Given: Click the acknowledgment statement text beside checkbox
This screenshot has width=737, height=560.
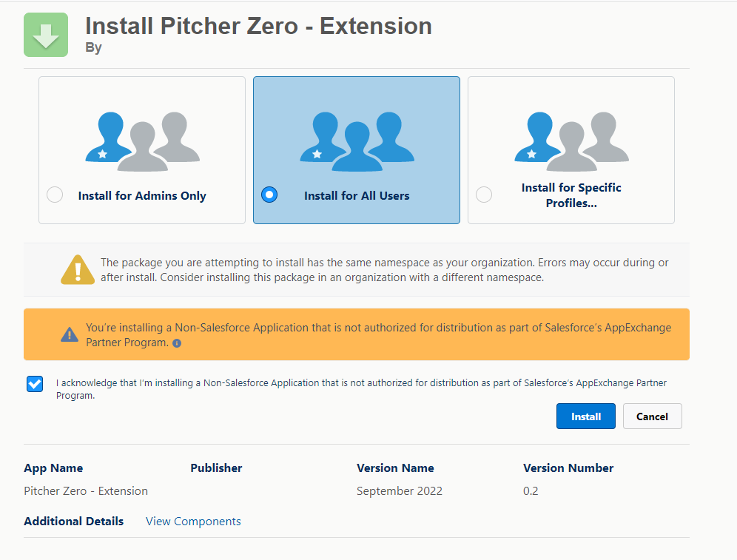Looking at the screenshot, I should pos(361,389).
